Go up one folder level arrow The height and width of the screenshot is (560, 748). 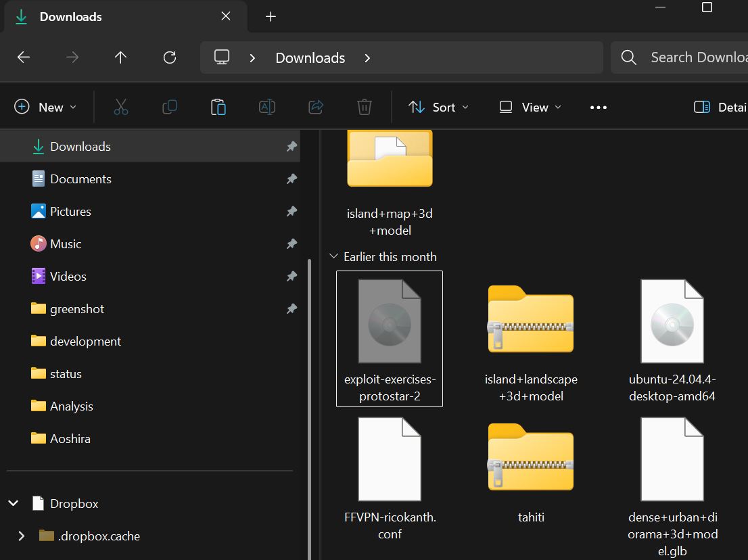click(120, 57)
